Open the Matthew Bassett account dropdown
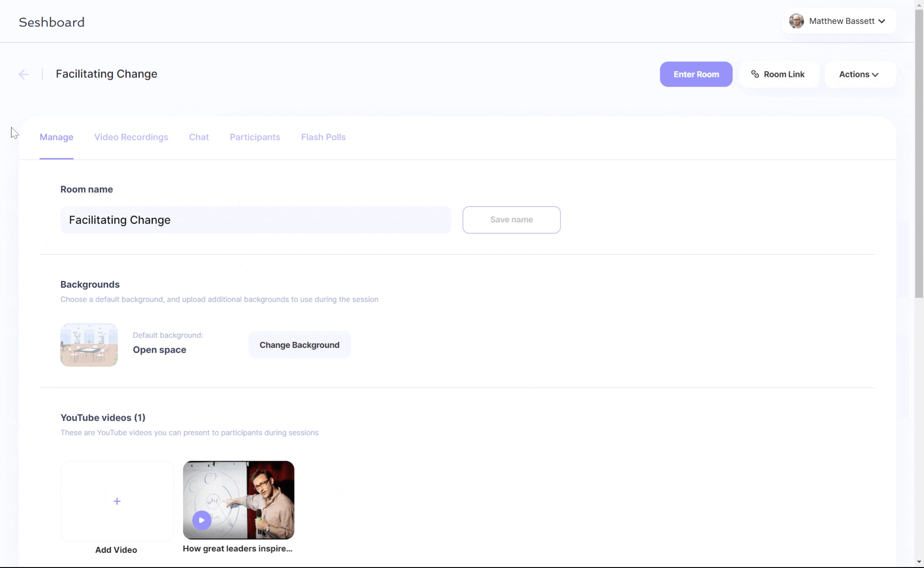924x568 pixels. point(838,21)
